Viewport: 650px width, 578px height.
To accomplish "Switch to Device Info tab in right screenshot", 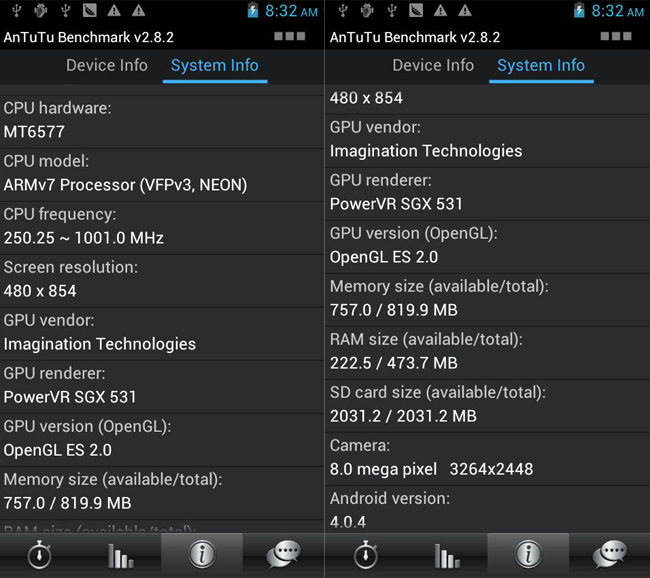I will (433, 66).
